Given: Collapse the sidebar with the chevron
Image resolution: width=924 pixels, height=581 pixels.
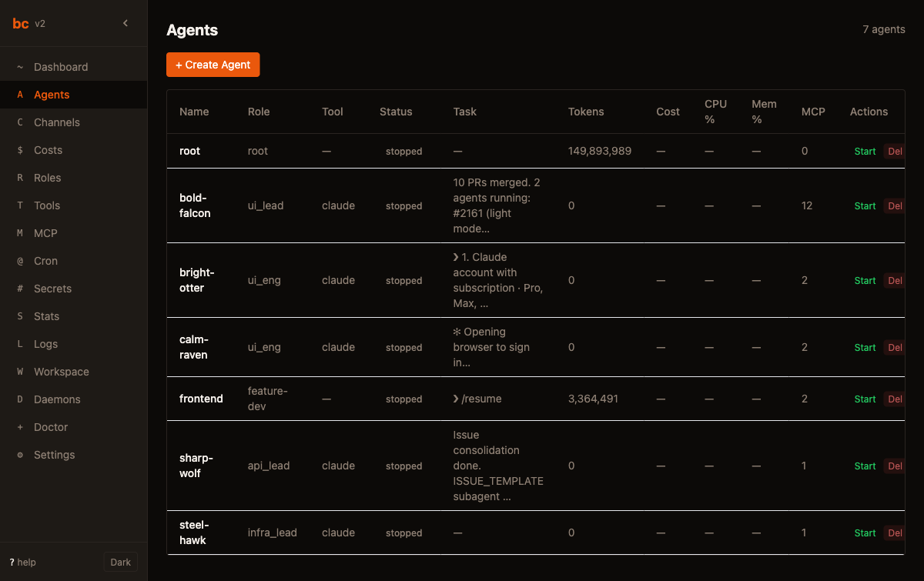Looking at the screenshot, I should 126,23.
